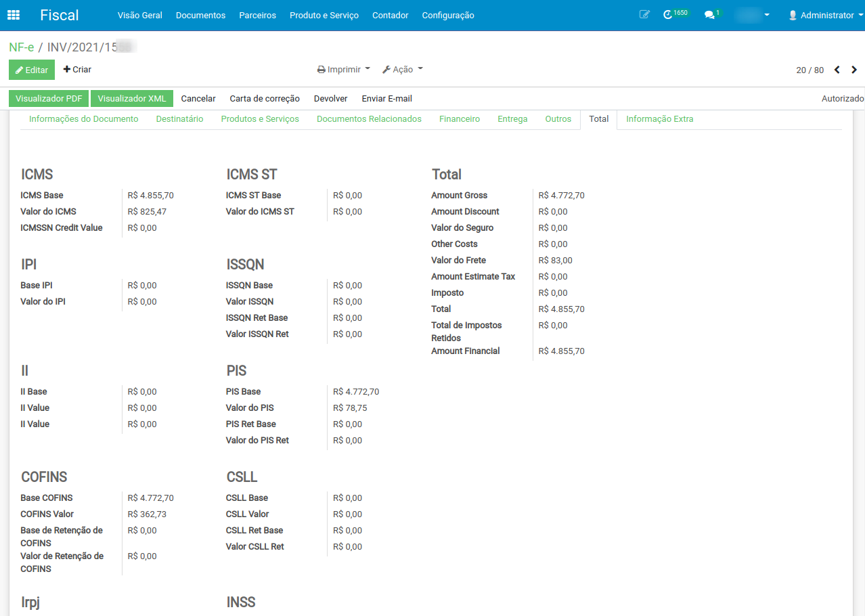The image size is (865, 616).
Task: Switch to Produtos e Serviços tab
Action: (260, 119)
